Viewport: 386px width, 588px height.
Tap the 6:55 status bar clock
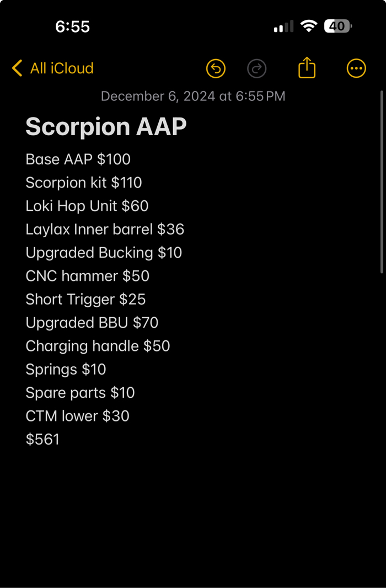[72, 26]
